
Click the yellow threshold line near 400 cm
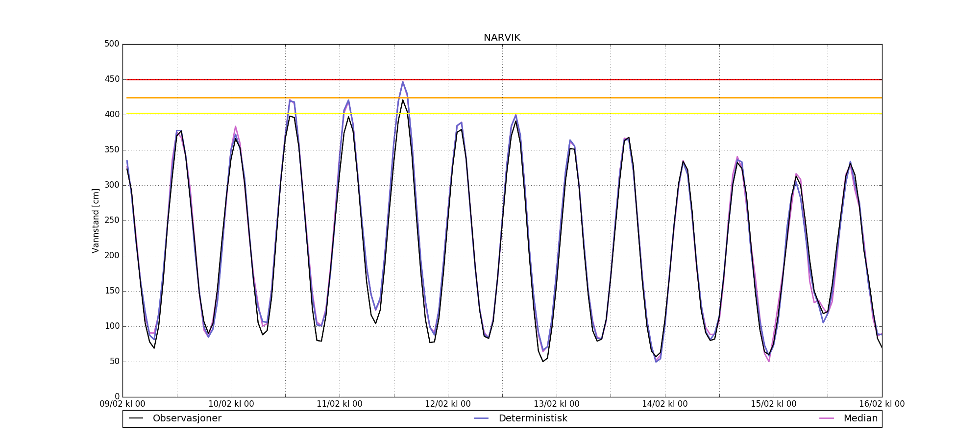coord(504,114)
